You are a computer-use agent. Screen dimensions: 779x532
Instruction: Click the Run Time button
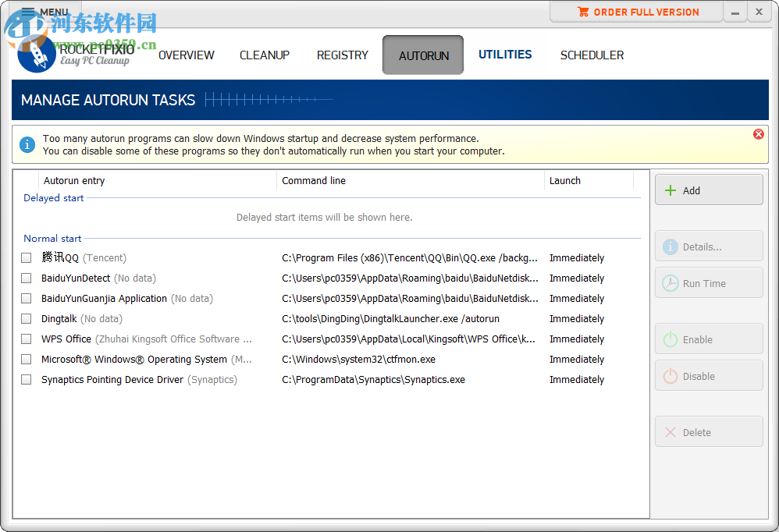click(x=709, y=283)
